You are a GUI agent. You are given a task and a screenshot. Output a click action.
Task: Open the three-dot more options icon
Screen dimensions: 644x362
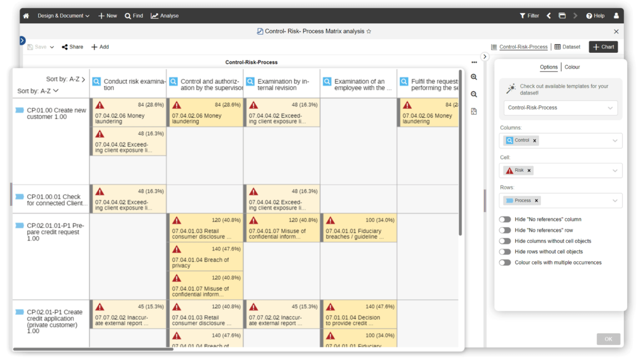[474, 62]
